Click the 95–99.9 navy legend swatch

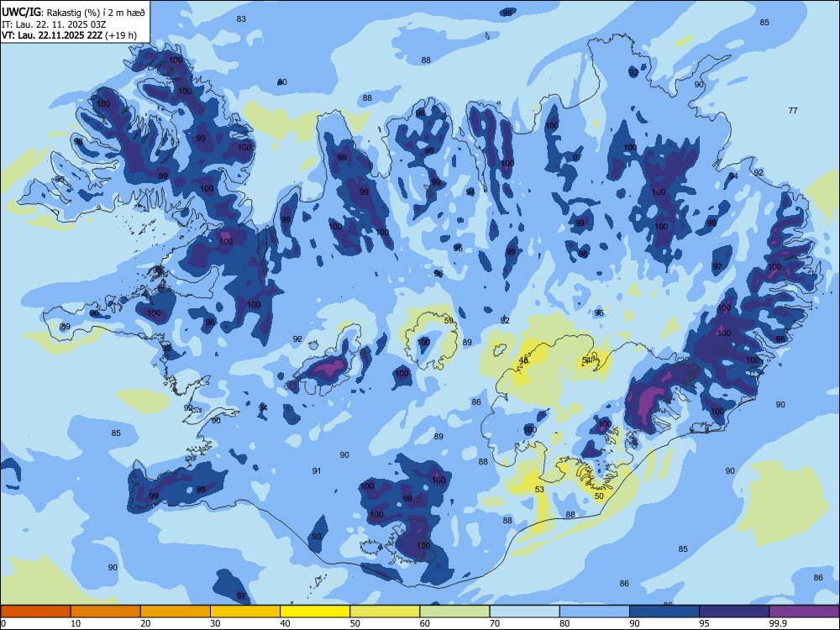pos(734,612)
